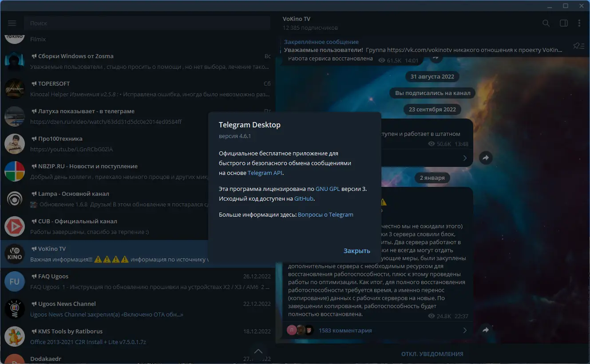The image size is (590, 364).
Task: Expand comments arrow on 23 сентября post
Action: tap(465, 158)
